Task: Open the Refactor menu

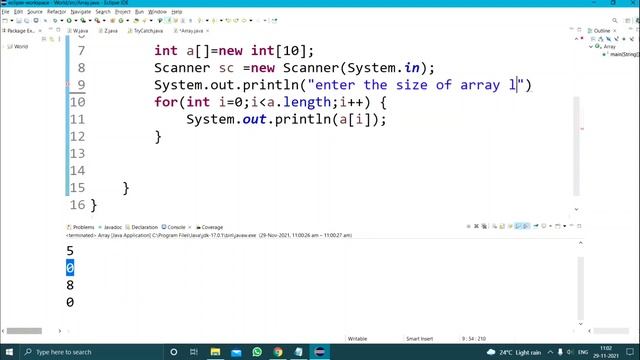Action: tap(56, 12)
